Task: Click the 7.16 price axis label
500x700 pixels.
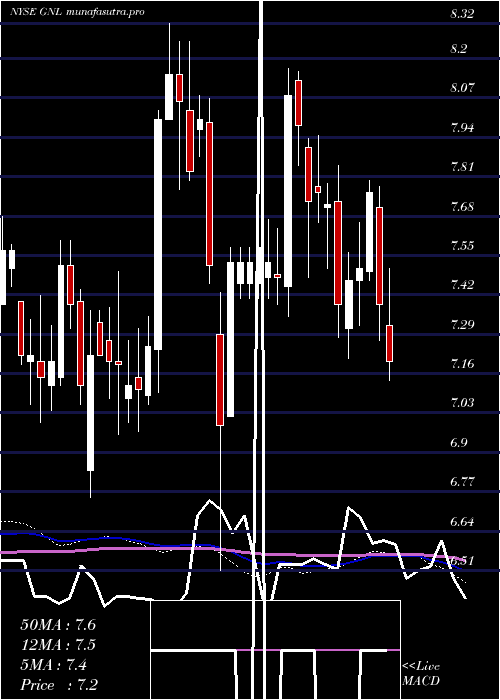Action: (462, 364)
